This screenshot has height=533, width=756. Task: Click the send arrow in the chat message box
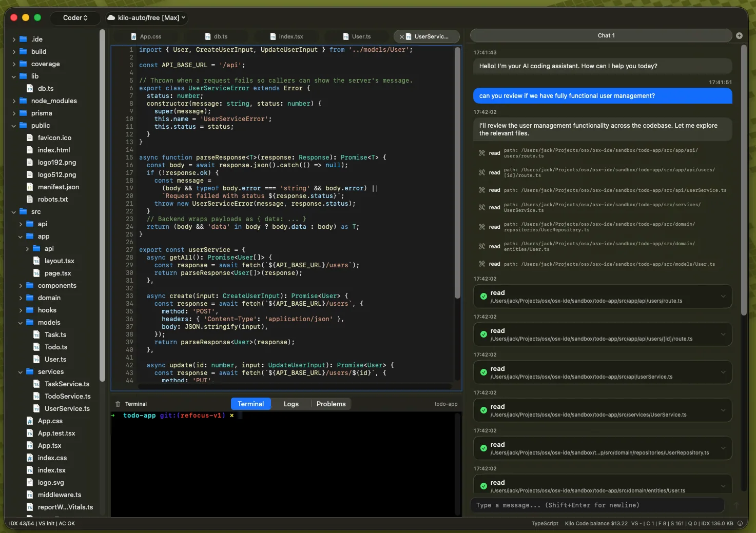[736, 505]
